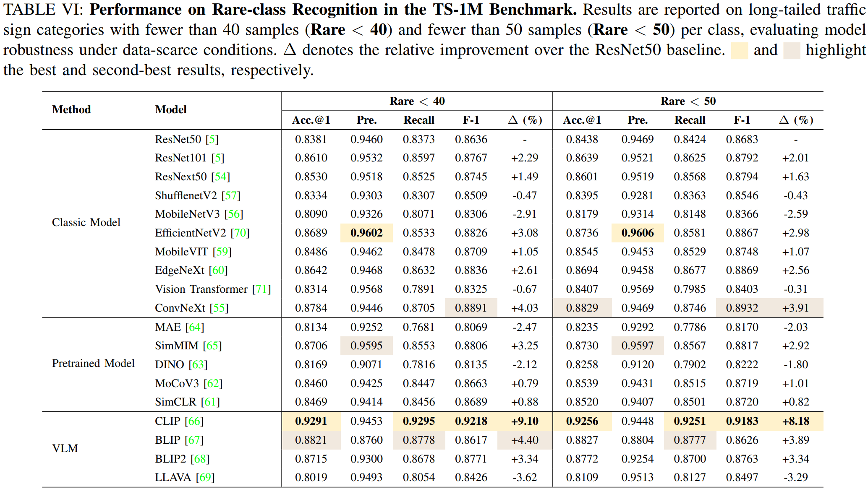Screen dimensions: 868x489
Task: Open MoCoV3 reference [62]
Action: pyautogui.click(x=213, y=383)
